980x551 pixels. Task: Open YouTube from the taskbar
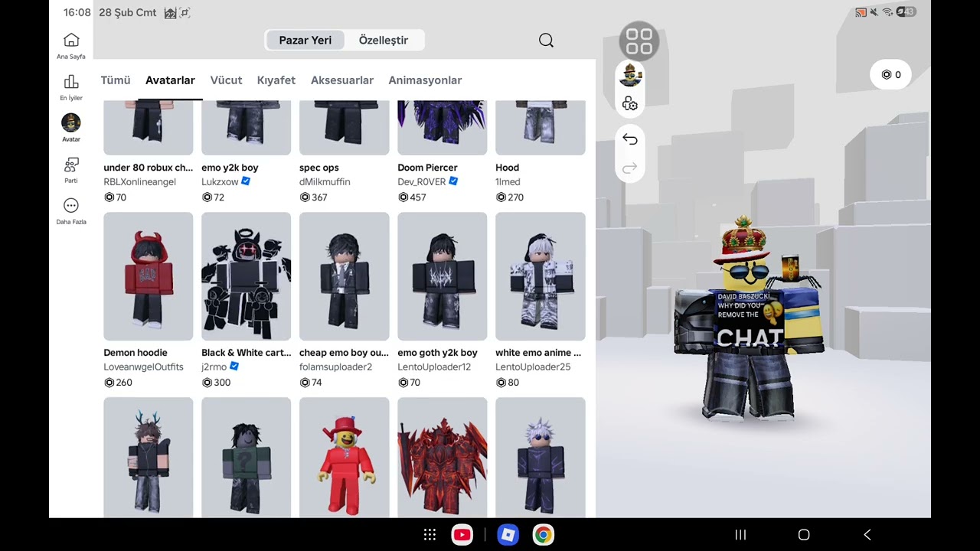[x=462, y=535]
